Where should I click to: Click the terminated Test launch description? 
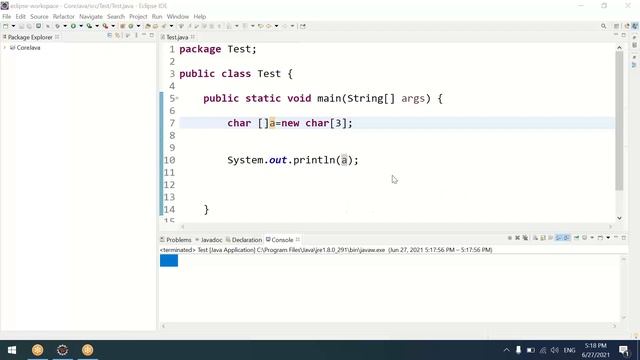pyautogui.click(x=326, y=250)
